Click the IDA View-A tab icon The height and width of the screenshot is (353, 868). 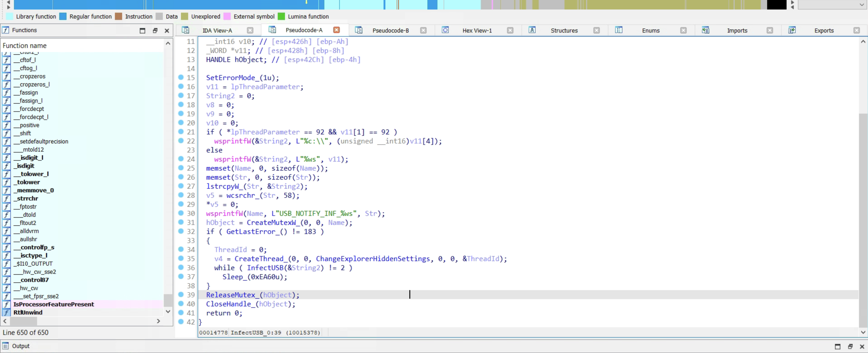pyautogui.click(x=185, y=30)
